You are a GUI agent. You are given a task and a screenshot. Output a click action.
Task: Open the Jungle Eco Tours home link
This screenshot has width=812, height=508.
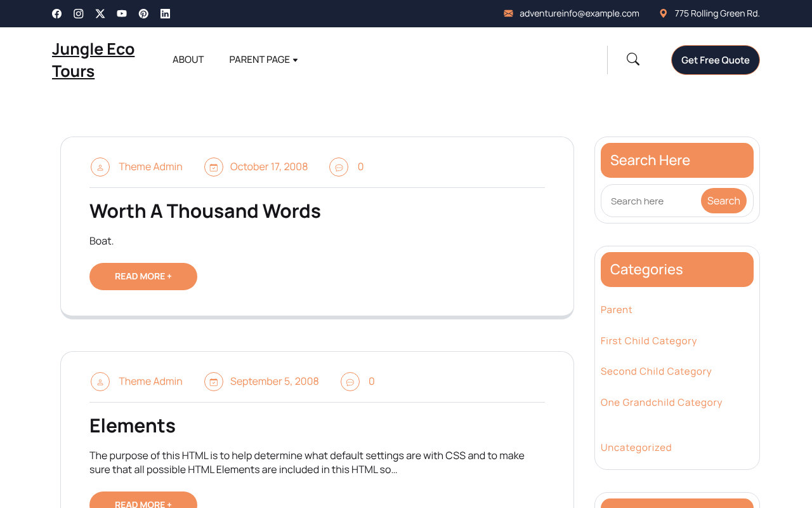click(93, 60)
